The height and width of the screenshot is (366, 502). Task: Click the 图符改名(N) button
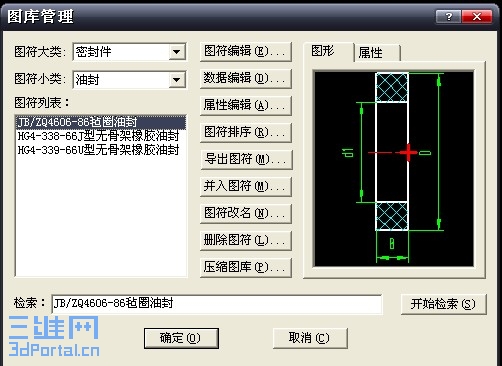(x=246, y=213)
